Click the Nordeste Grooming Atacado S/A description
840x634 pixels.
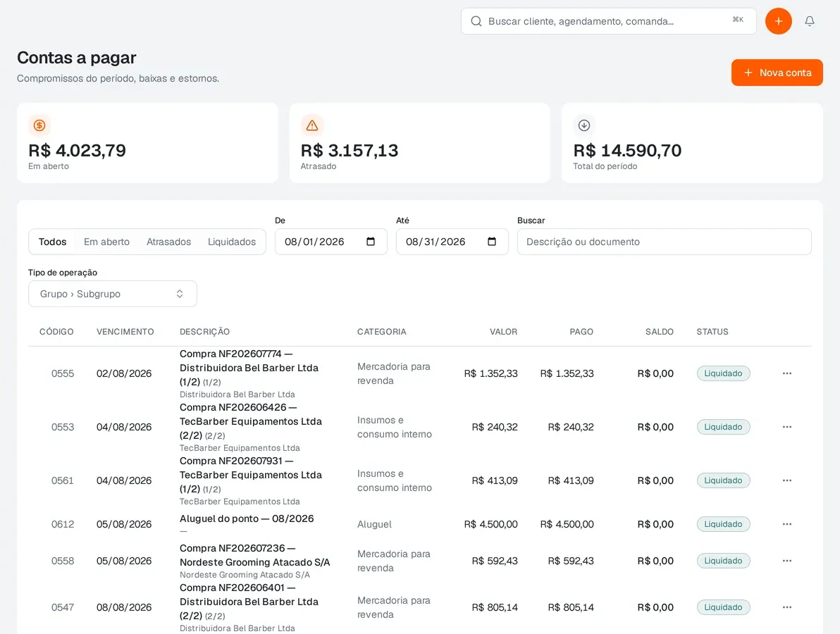pos(254,555)
